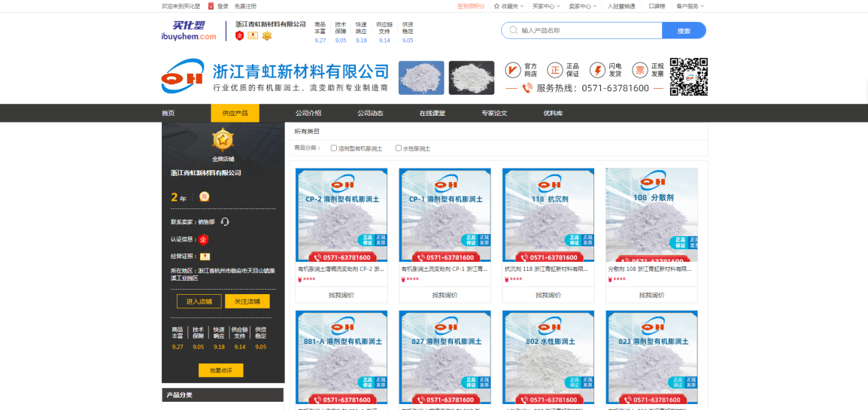The height and width of the screenshot is (410, 868).
Task: Click the 口碑榜 link
Action: [x=657, y=6]
